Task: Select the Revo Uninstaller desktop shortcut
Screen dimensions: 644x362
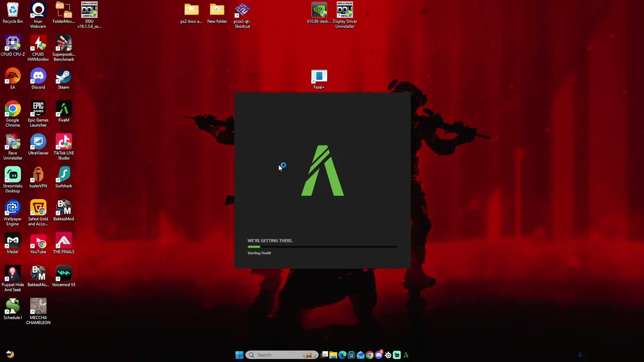Action: click(x=13, y=147)
